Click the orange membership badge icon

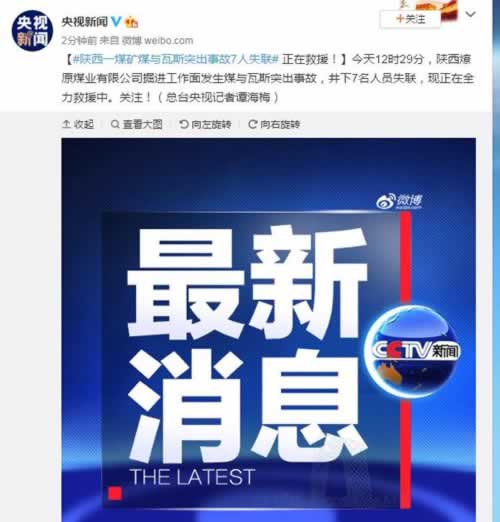[131, 22]
